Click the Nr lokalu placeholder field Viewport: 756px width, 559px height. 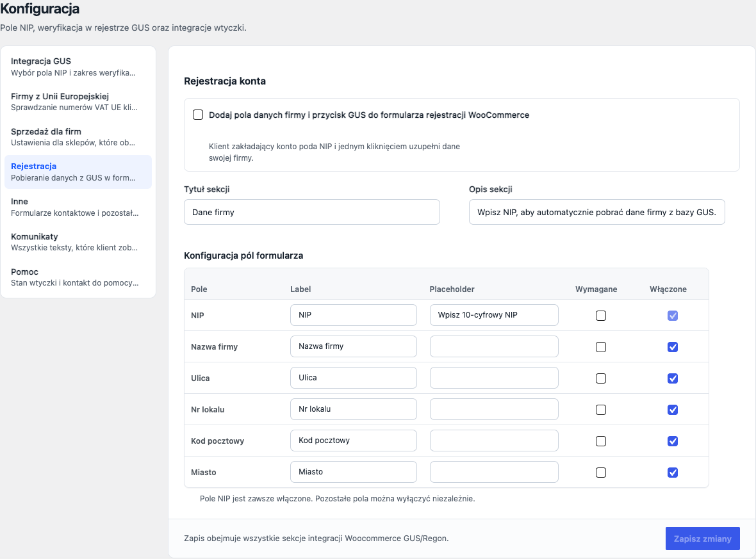click(494, 409)
